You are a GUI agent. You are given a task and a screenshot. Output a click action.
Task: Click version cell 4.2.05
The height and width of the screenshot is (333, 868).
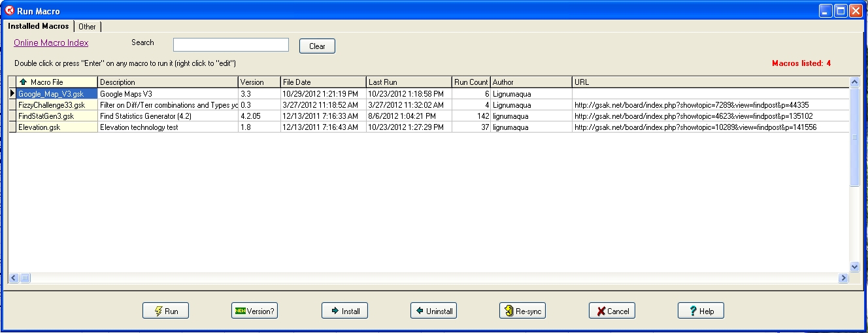(259, 116)
